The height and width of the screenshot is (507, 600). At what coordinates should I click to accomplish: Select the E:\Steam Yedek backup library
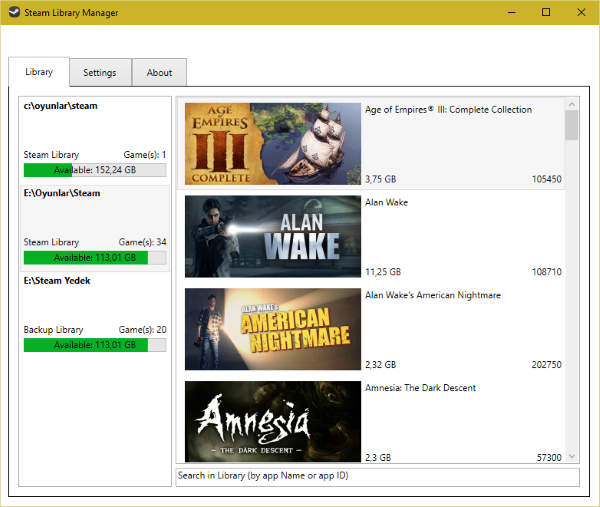[95, 316]
